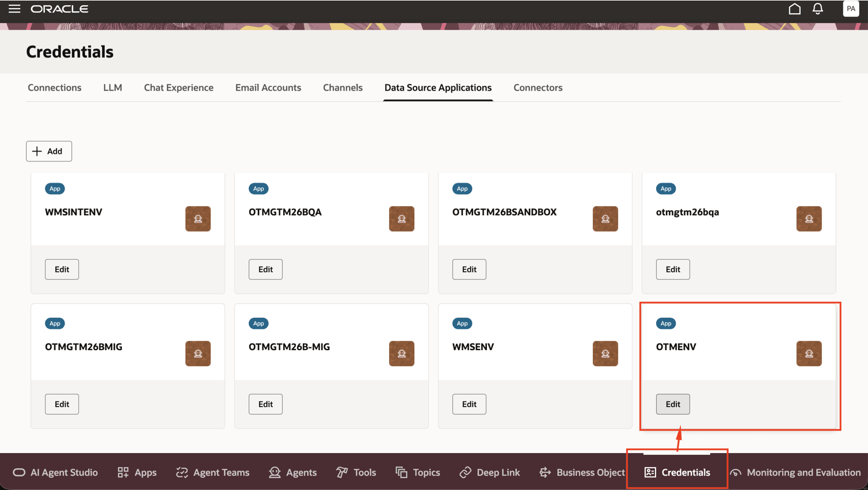The height and width of the screenshot is (490, 868).
Task: Select the Deep Link icon
Action: tap(490, 472)
